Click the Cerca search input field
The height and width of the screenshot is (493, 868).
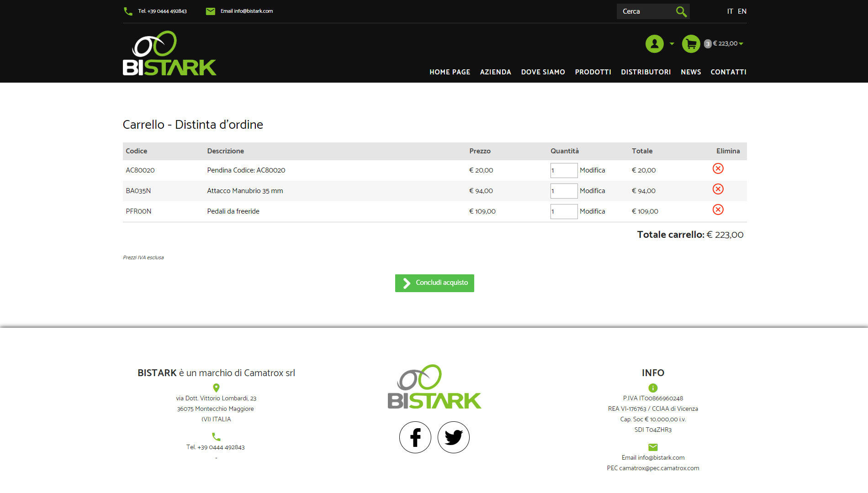pyautogui.click(x=645, y=11)
